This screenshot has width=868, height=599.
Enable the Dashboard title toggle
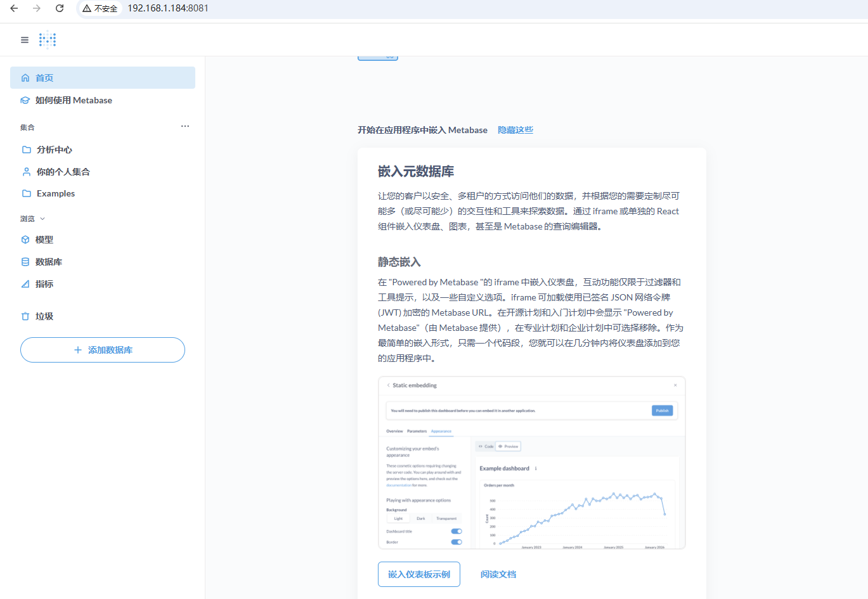coord(457,531)
